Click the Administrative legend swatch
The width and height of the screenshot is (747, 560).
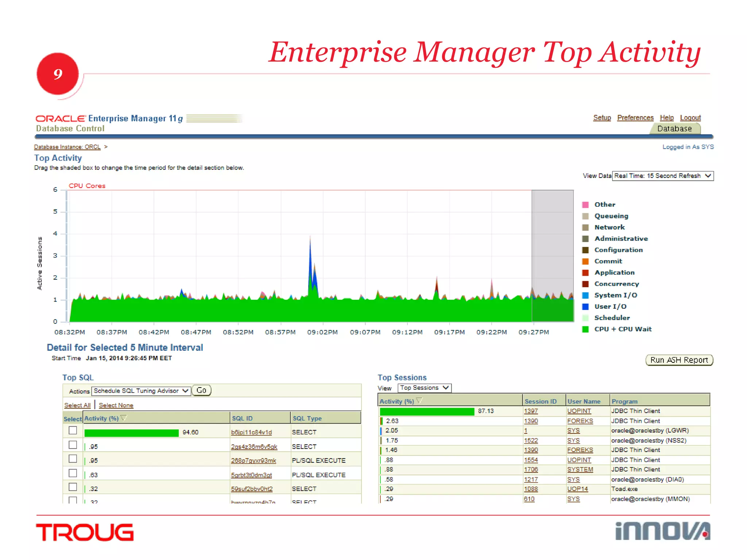(585, 239)
